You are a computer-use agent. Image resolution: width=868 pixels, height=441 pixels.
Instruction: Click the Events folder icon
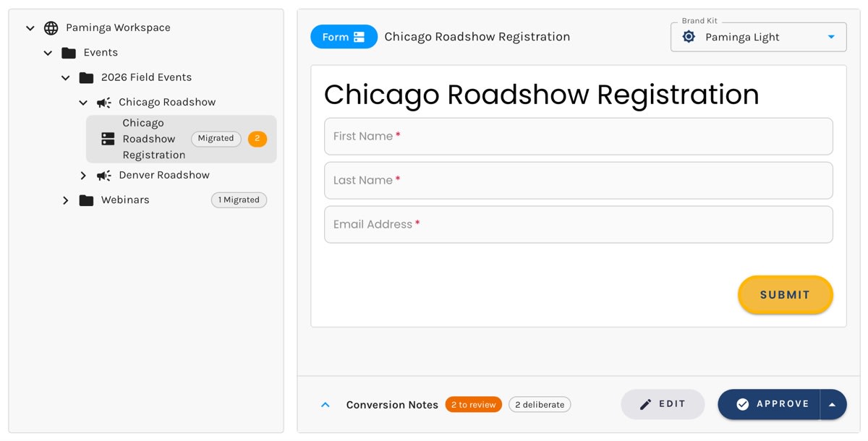point(69,53)
